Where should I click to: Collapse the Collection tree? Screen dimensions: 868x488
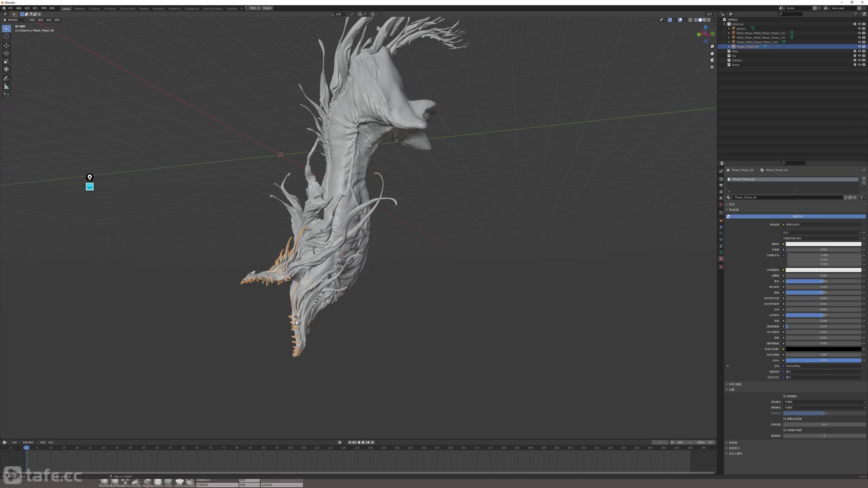725,24
